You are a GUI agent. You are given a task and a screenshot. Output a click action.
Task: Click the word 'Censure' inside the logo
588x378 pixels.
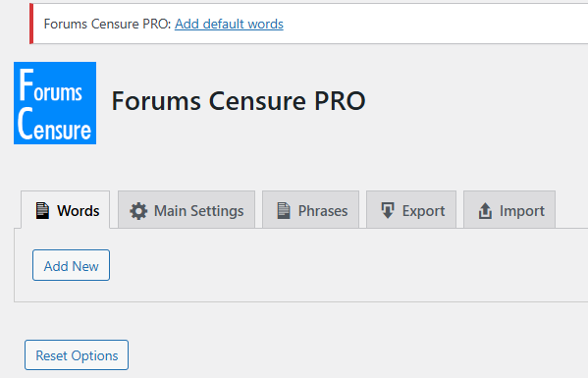(55, 125)
